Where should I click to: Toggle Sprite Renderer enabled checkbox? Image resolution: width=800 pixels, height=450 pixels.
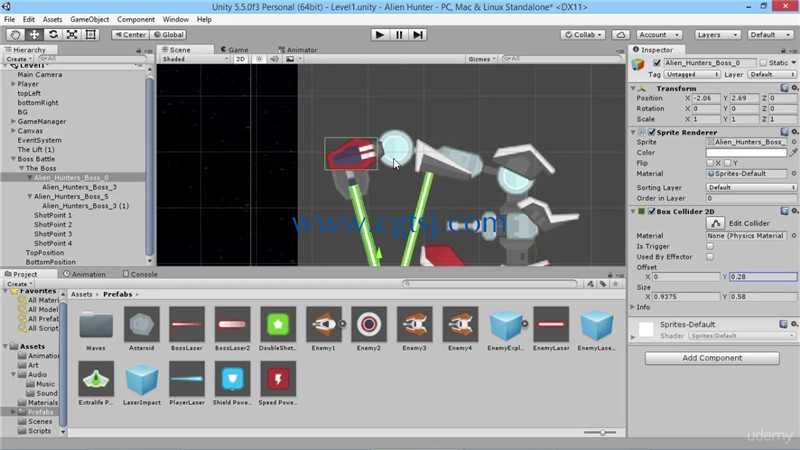[x=652, y=132]
